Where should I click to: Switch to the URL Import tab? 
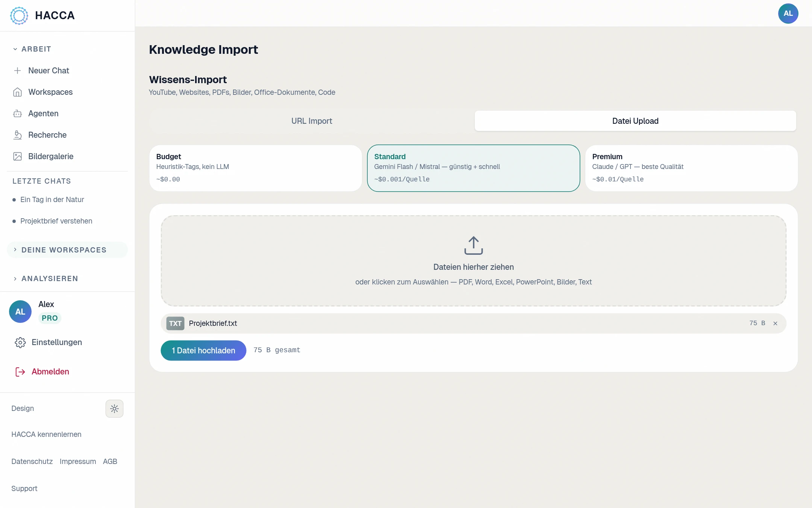[312, 121]
